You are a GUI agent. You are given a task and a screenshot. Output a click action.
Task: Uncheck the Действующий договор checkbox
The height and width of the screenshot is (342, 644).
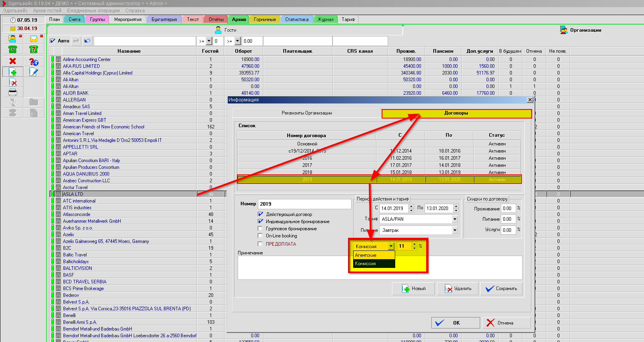260,214
